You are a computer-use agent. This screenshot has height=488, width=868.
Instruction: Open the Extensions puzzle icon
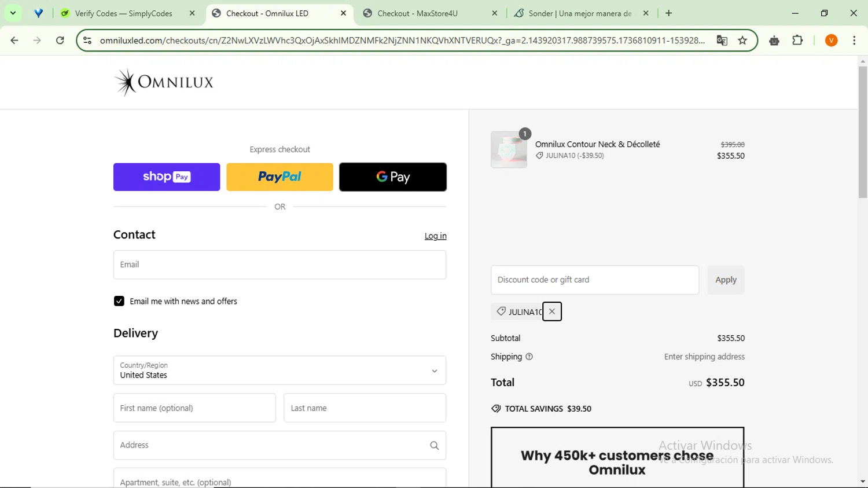pos(797,41)
